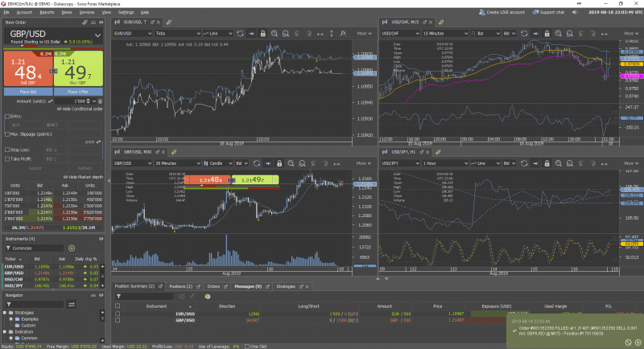Open the pie chart icon in Position Summary
The image size is (644, 349).
[208, 296]
